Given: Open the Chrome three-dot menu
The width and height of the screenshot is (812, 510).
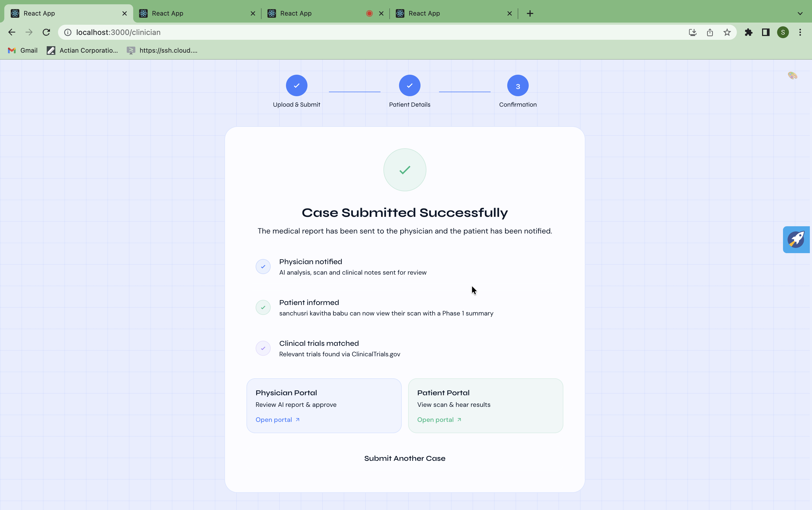Looking at the screenshot, I should tap(800, 33).
